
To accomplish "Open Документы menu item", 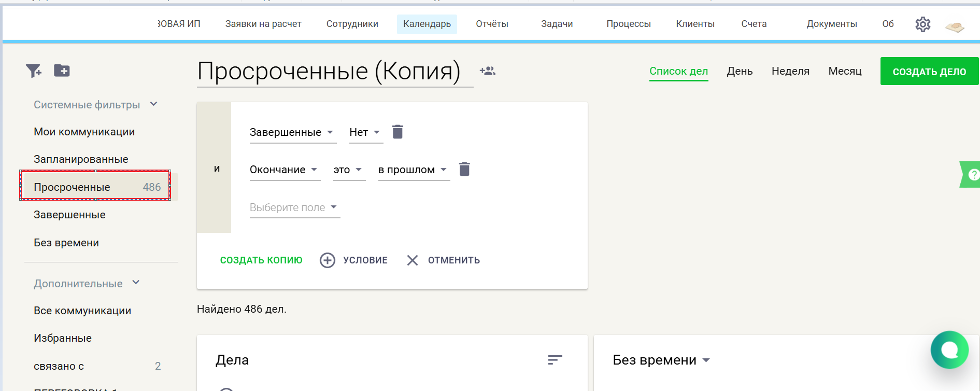I will [832, 24].
